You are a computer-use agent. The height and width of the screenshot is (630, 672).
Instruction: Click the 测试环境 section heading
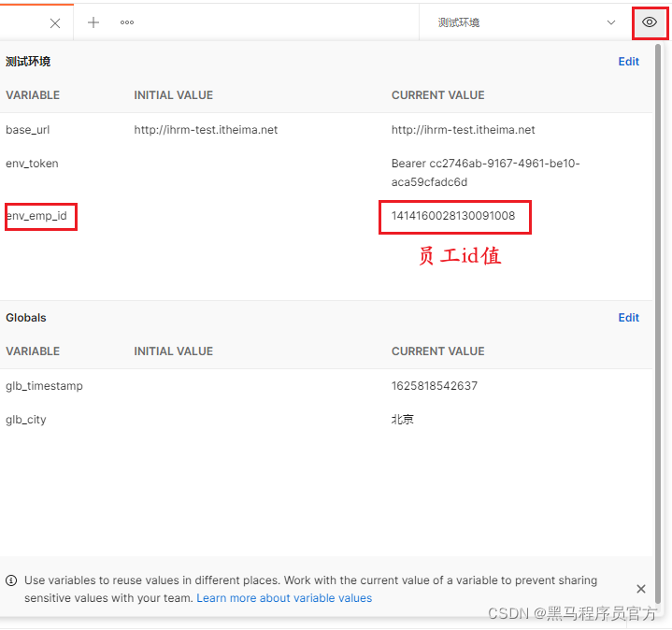pyautogui.click(x=28, y=62)
